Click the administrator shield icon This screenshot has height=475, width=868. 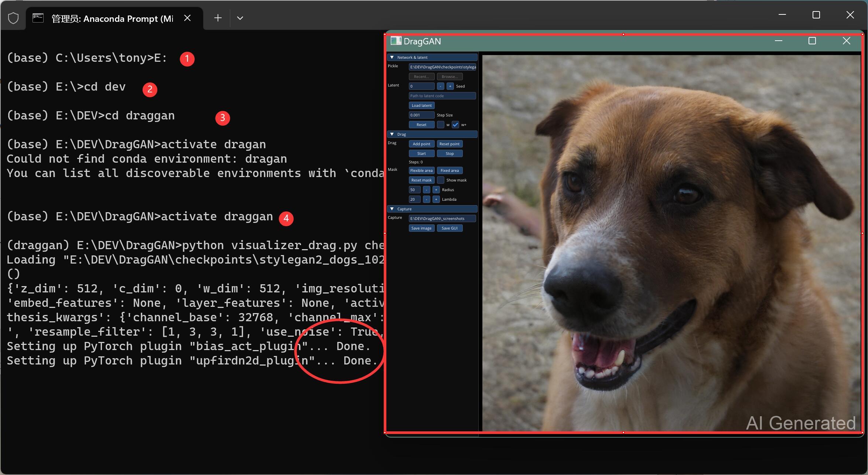click(13, 18)
